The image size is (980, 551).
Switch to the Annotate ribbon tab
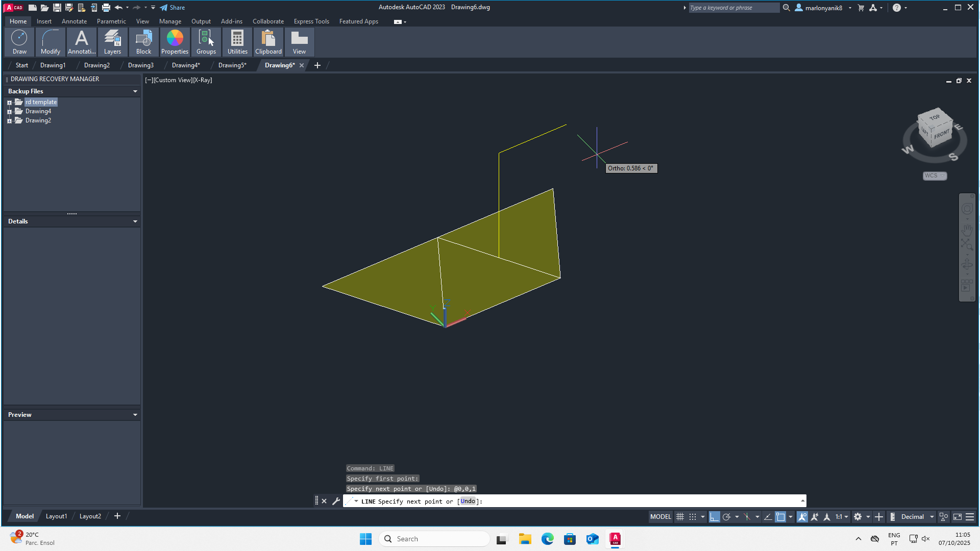(x=74, y=21)
